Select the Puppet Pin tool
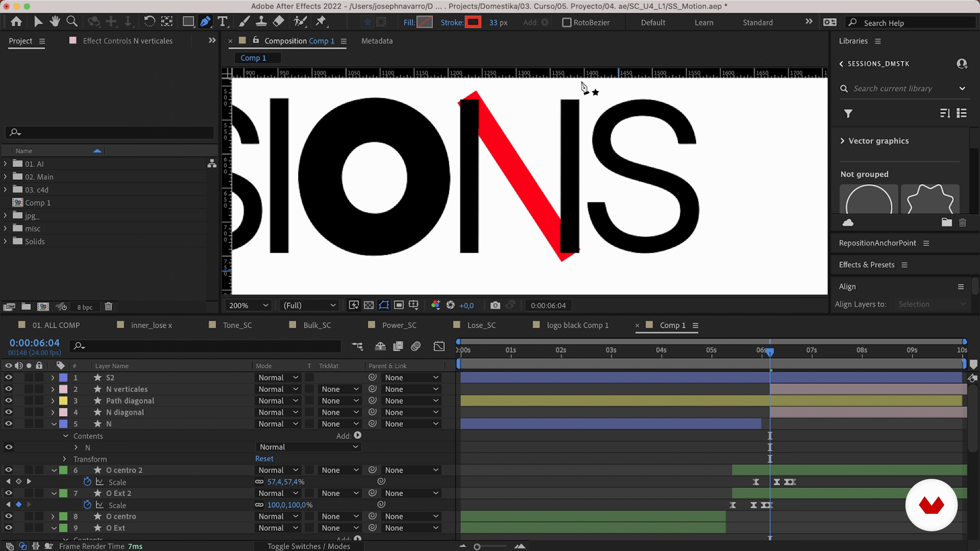The image size is (980, 551). tap(322, 22)
